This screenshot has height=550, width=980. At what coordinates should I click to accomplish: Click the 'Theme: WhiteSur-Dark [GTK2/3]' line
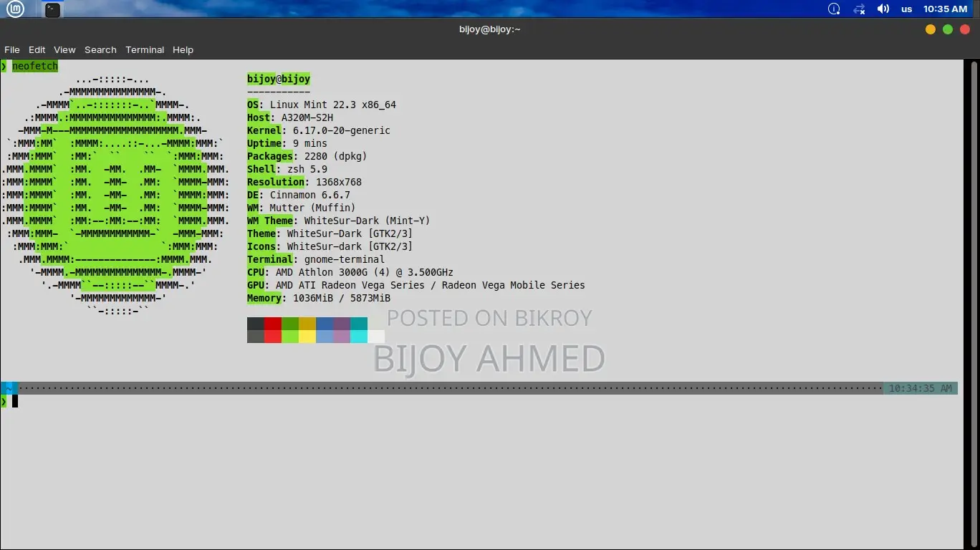coord(330,233)
